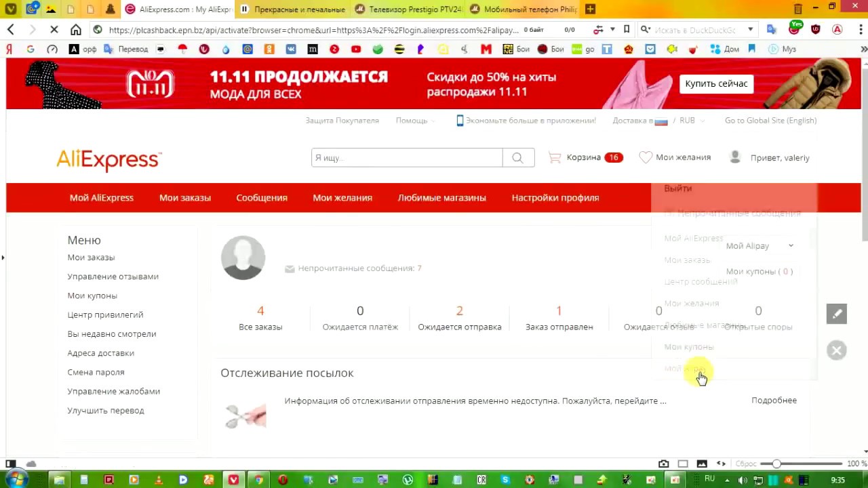The image size is (868, 488).
Task: Open Мои желания heart in header
Action: [675, 157]
